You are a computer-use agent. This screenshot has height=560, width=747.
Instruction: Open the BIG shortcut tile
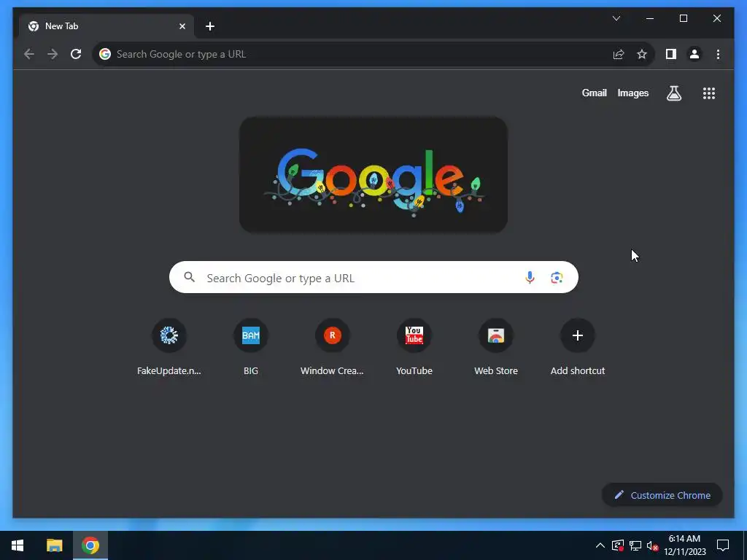pyautogui.click(x=251, y=346)
